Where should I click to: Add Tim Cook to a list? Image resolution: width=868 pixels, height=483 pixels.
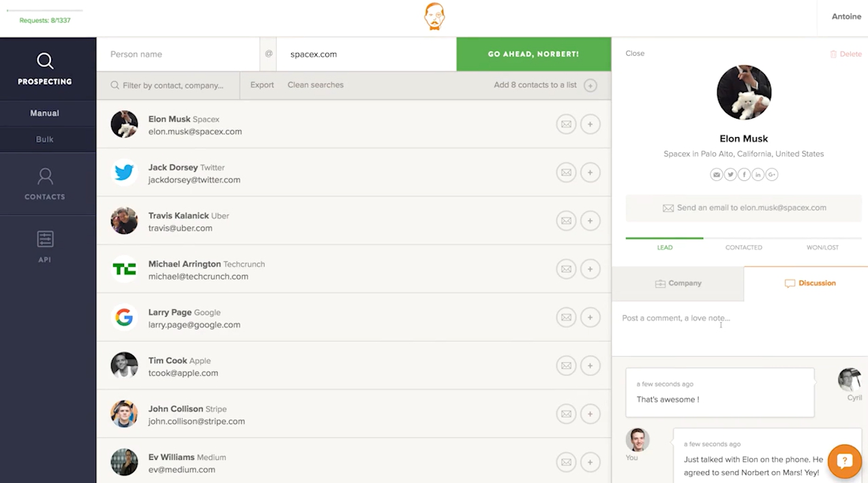click(x=590, y=366)
